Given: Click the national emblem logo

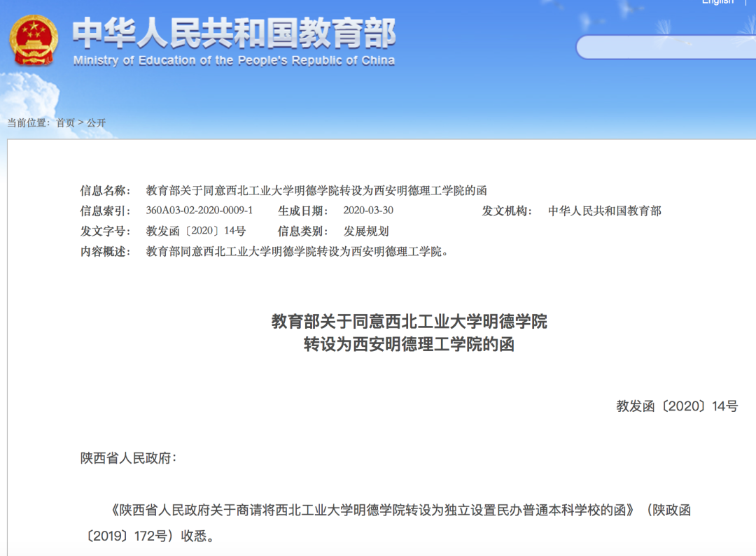Looking at the screenshot, I should click(34, 41).
